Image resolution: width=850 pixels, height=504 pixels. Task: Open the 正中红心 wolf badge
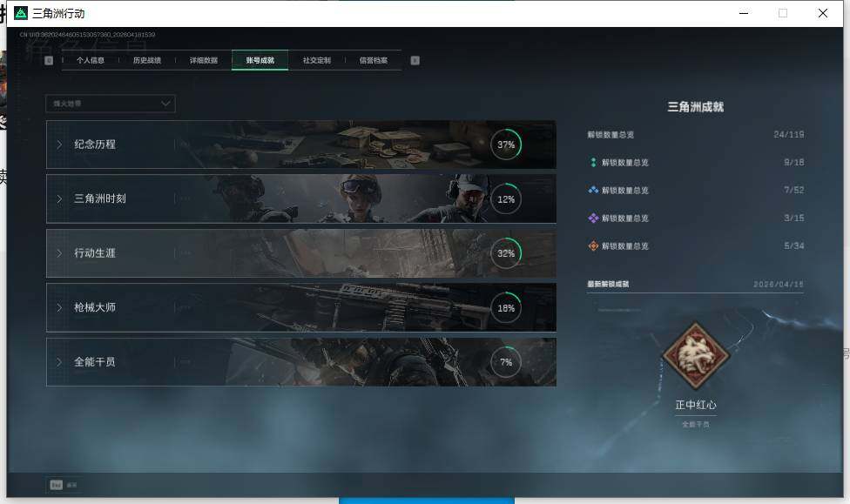(696, 355)
